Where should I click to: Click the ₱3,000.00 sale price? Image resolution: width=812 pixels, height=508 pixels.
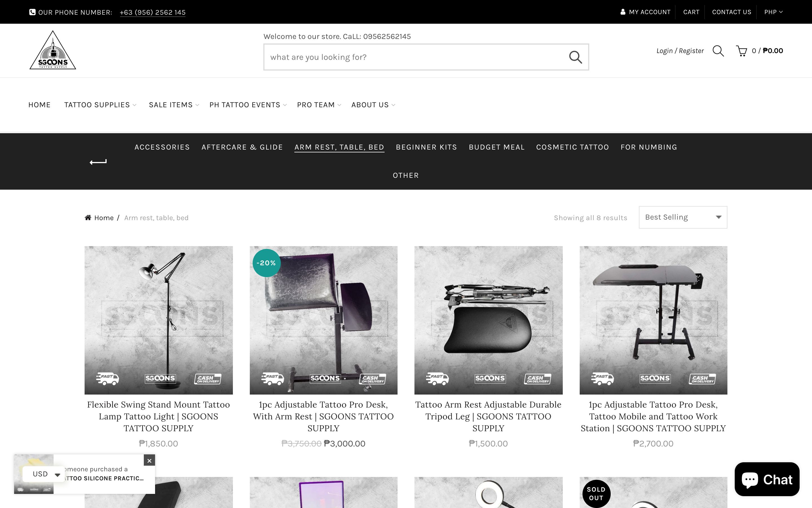click(344, 443)
